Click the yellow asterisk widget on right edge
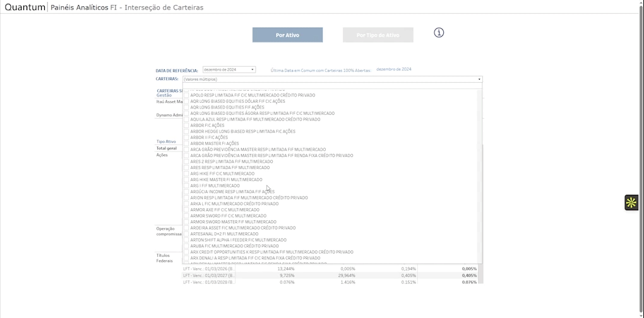The image size is (644, 318). click(x=631, y=203)
